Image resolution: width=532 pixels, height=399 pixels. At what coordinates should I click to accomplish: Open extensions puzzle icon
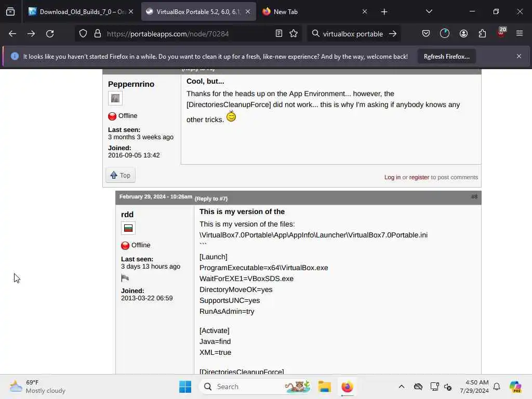[x=482, y=34]
